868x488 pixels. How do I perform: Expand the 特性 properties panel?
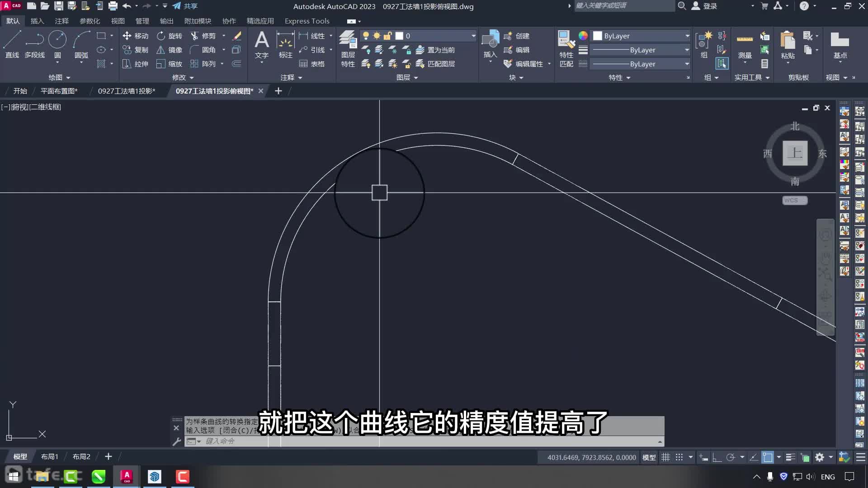[x=619, y=77]
